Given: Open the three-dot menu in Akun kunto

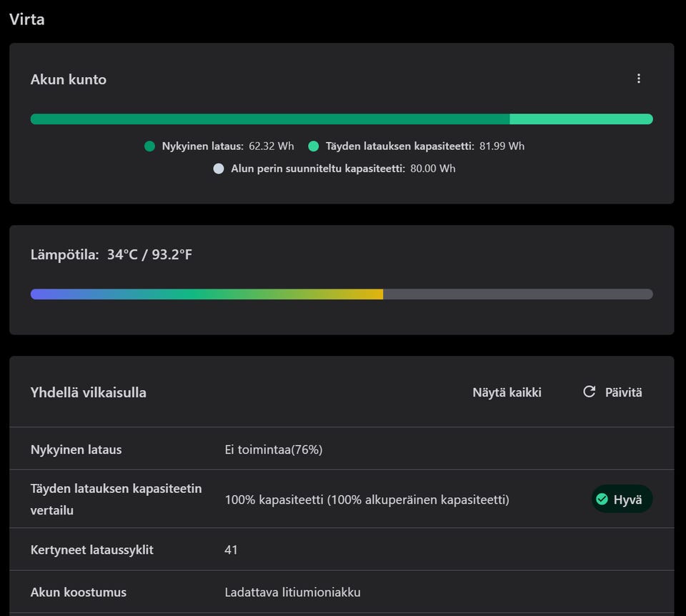Looking at the screenshot, I should 638,79.
